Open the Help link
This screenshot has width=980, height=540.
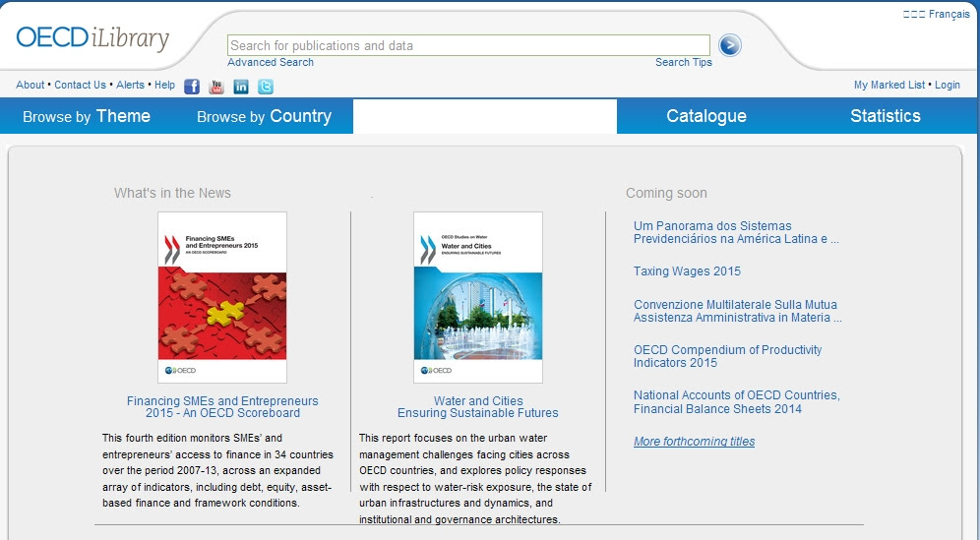(x=164, y=85)
